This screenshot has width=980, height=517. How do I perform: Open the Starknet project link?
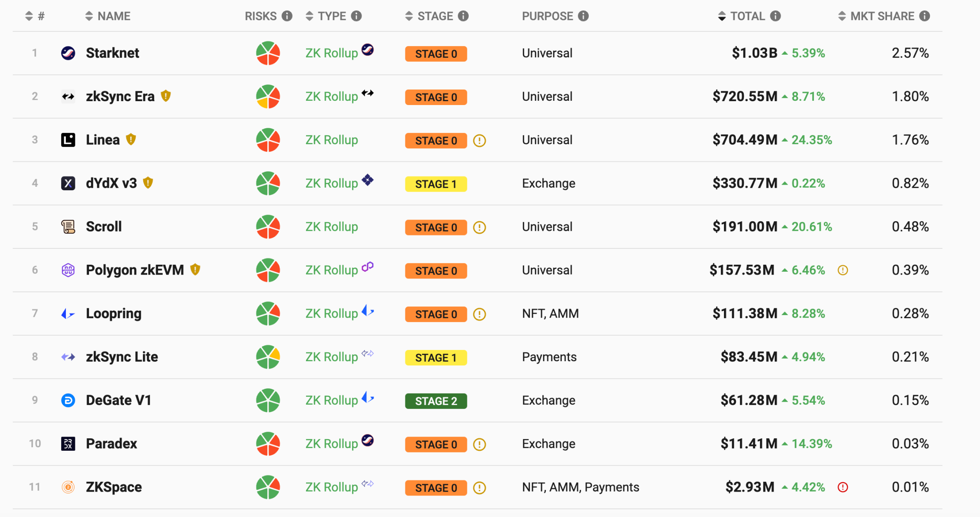coord(112,53)
